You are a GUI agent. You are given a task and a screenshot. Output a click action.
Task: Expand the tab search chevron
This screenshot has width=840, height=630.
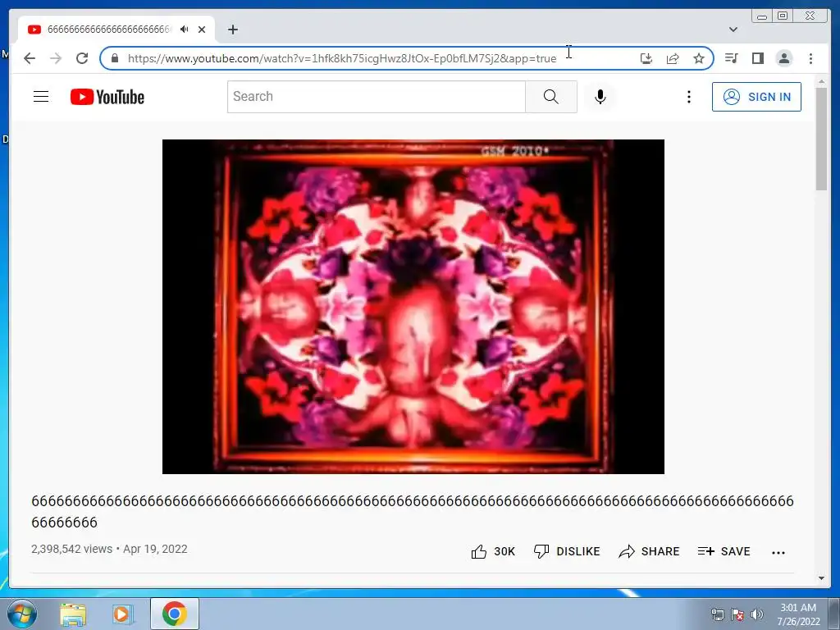coord(733,30)
